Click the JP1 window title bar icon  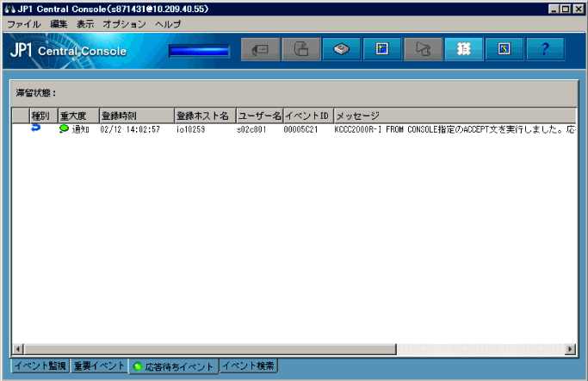click(9, 9)
